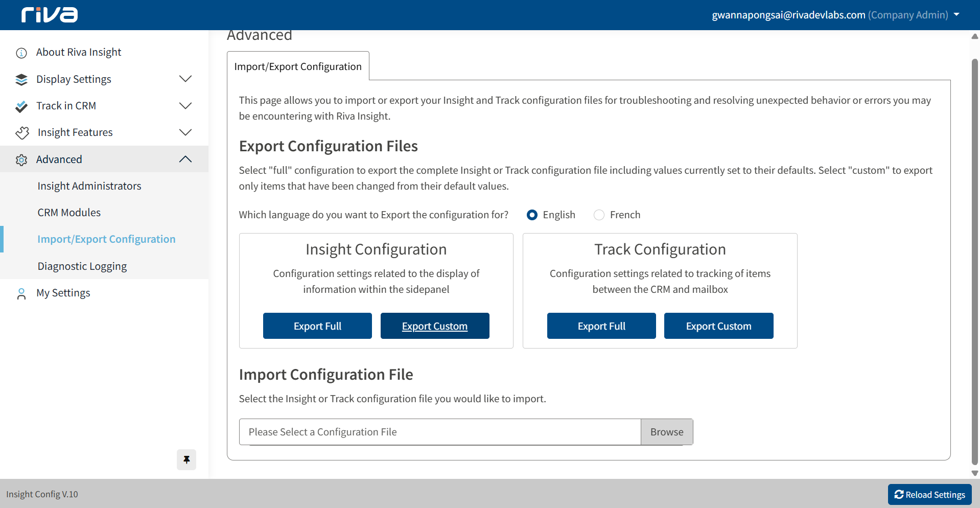Select the French language radio button
Screen dimensions: 980x508
click(599, 215)
